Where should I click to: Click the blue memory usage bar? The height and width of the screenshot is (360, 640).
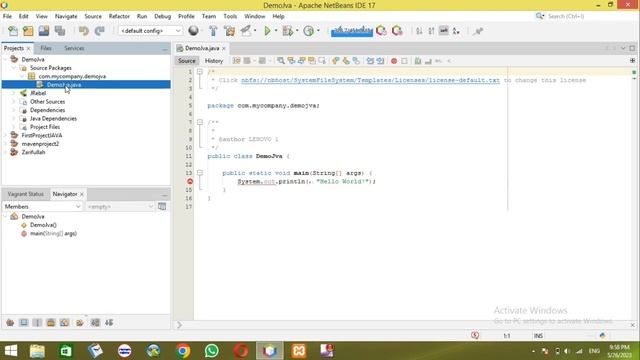352,31
